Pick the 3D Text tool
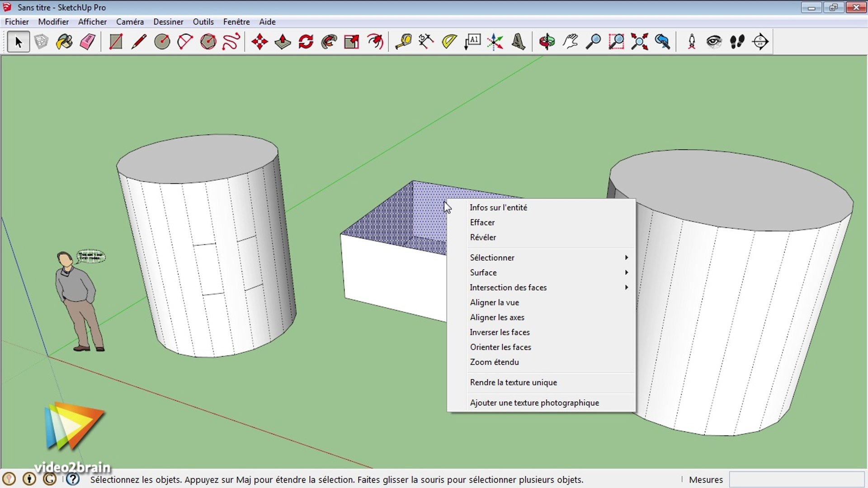Image resolution: width=868 pixels, height=488 pixels. 518,42
